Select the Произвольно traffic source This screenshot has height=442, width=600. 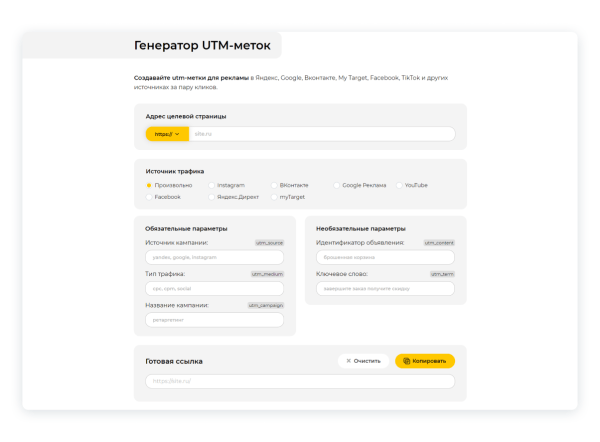click(x=149, y=185)
